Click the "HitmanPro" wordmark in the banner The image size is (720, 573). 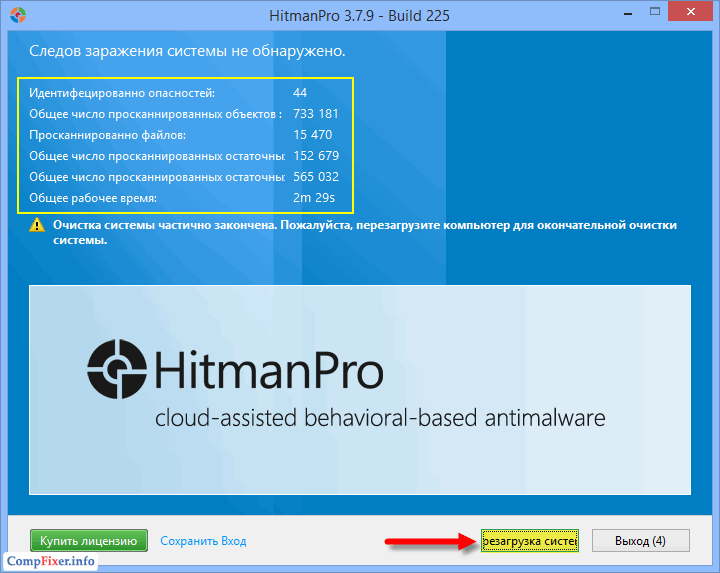(269, 370)
